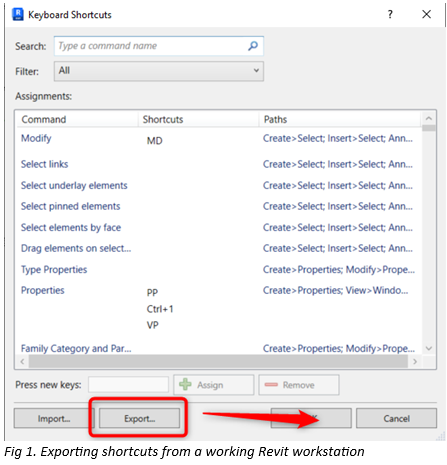Select the VP shortcut entry
447x465 pixels.
(x=153, y=325)
